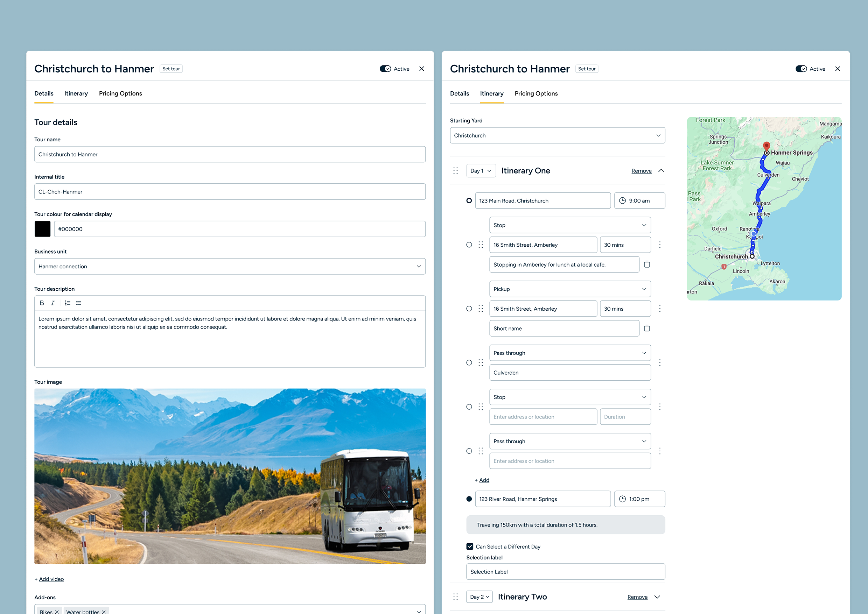
Task: Grab drag handle of Amberley Stop row
Action: 481,245
